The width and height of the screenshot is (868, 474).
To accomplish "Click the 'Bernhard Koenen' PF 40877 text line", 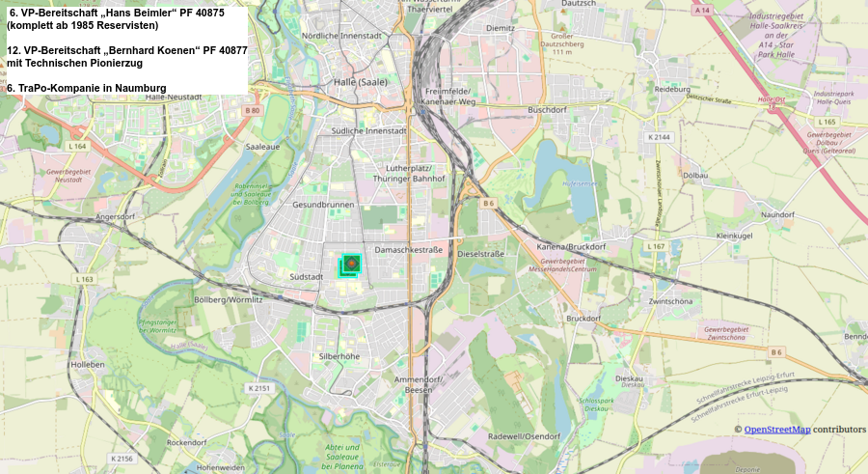I will (x=126, y=49).
